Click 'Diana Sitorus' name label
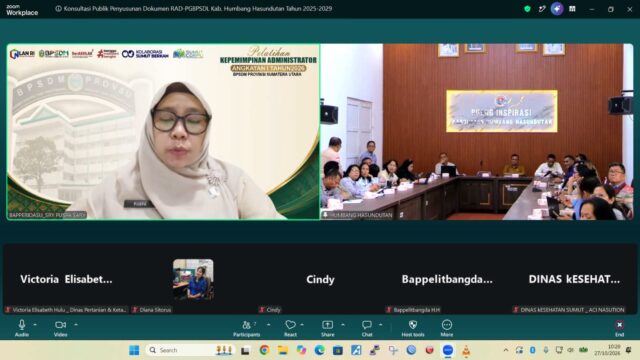640x360 pixels. tap(156, 310)
